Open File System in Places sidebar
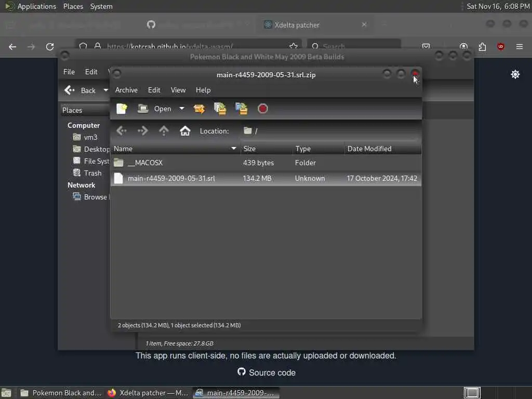Image resolution: width=532 pixels, height=399 pixels. (91, 161)
